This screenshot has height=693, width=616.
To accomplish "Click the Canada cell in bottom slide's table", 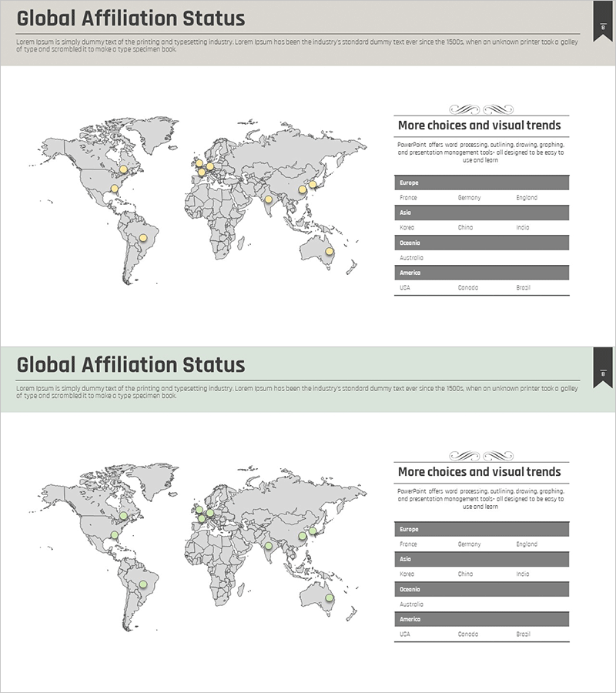I will pos(468,634).
